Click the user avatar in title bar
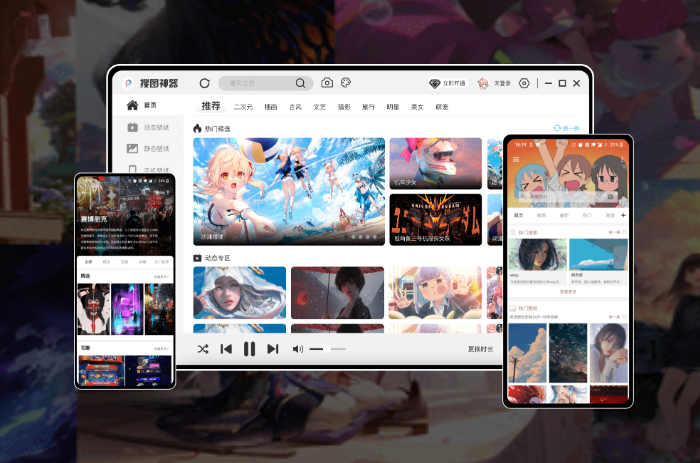700x463 pixels. [x=483, y=83]
